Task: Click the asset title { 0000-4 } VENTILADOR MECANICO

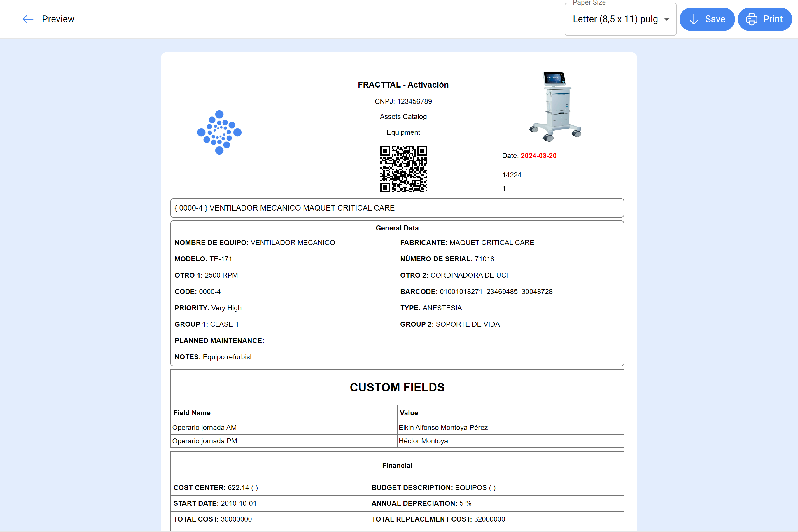Action: (x=397, y=208)
